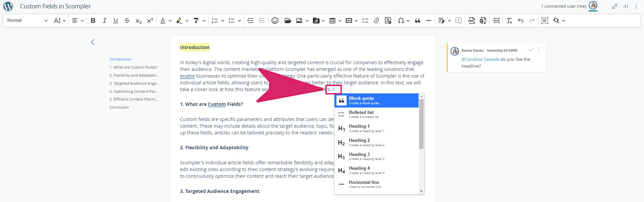Toggle italic text formatting
The width and height of the screenshot is (644, 202).
coord(104,21)
